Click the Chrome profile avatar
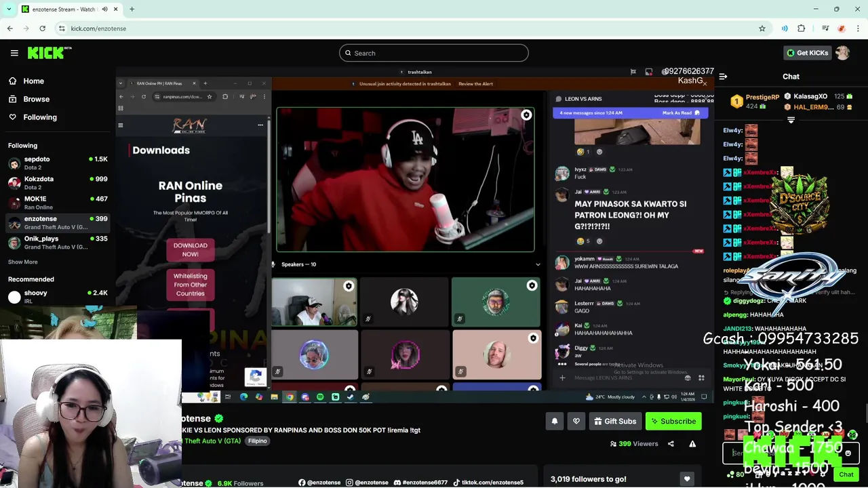Image resolution: width=868 pixels, height=488 pixels. [842, 28]
